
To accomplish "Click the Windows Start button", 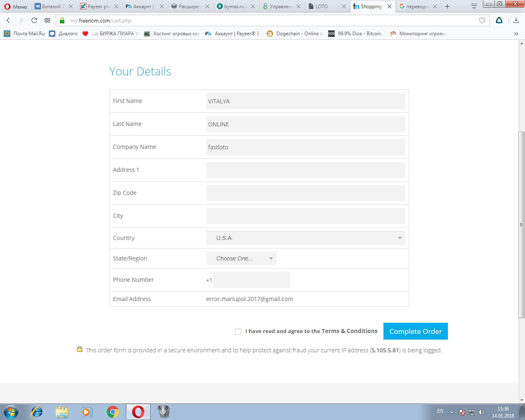I will pyautogui.click(x=11, y=412).
